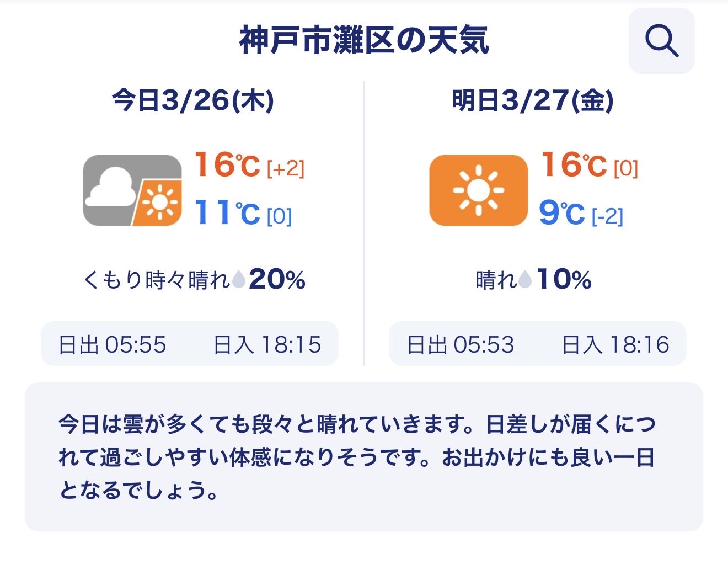Tap today's 20% rain probability
This screenshot has width=728, height=564.
(x=277, y=280)
